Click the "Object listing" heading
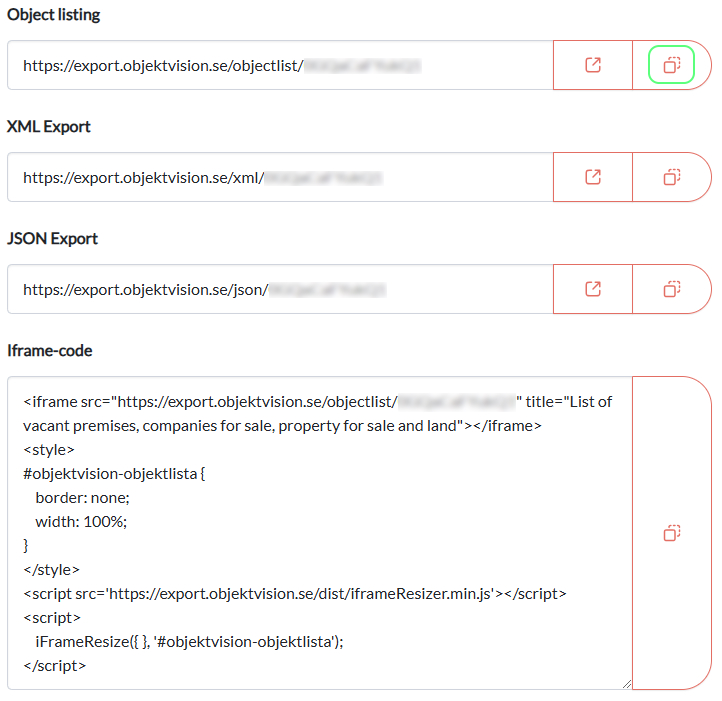This screenshot has width=722, height=701. coord(54,15)
